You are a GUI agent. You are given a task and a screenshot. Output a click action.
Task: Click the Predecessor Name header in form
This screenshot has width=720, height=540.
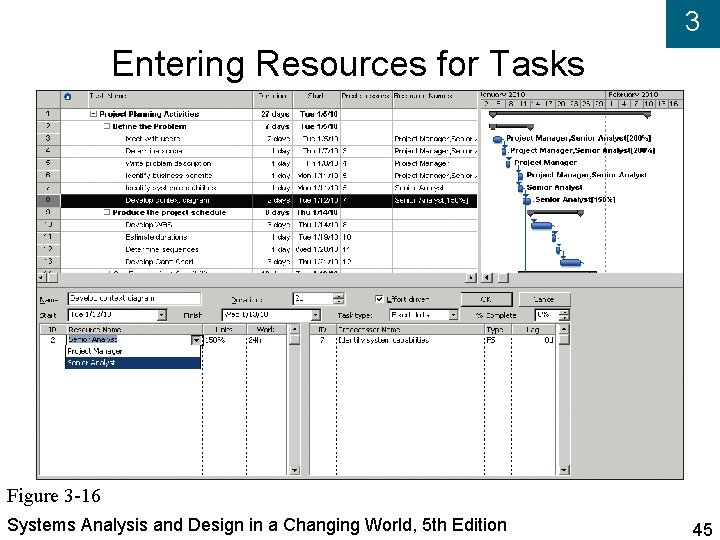tap(410, 330)
